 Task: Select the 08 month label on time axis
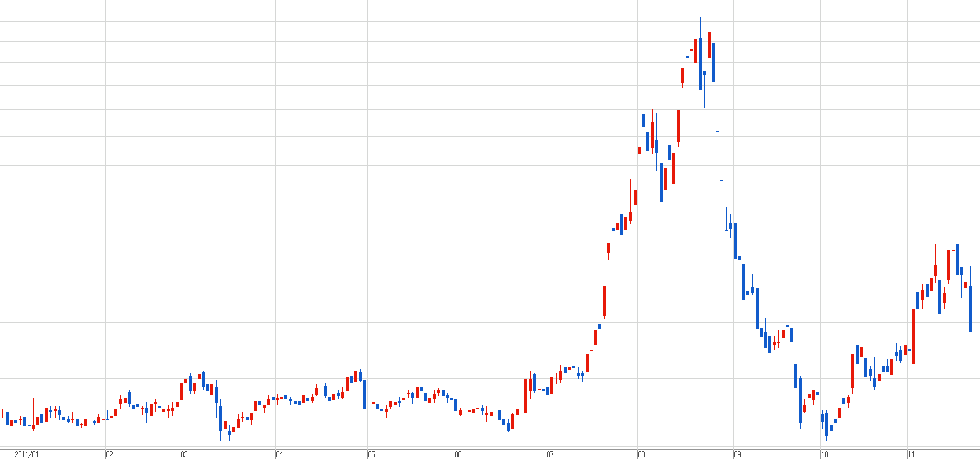click(641, 454)
